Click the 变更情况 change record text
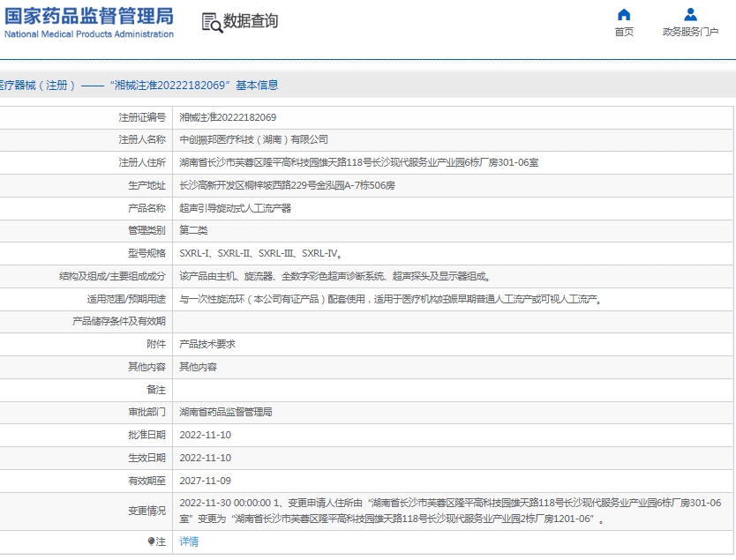Image resolution: width=736 pixels, height=560 pixels. pyautogui.click(x=450, y=511)
